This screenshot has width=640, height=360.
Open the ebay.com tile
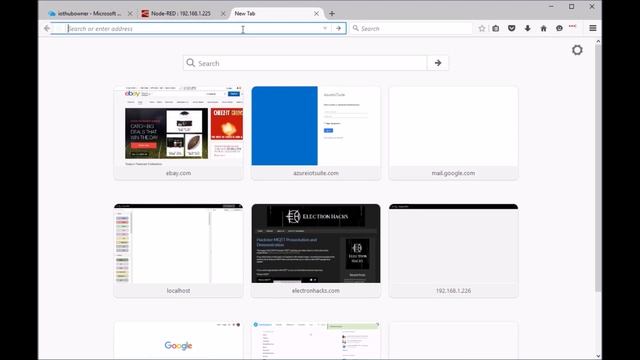[178, 133]
